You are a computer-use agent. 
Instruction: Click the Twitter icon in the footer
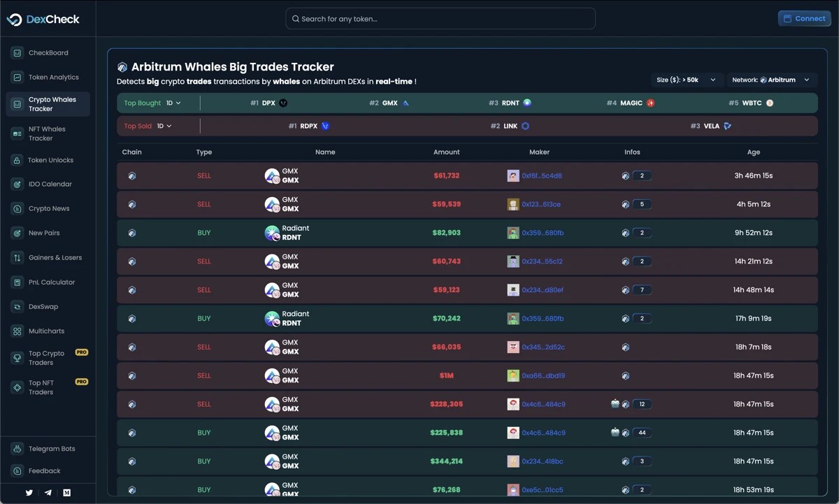coord(29,493)
